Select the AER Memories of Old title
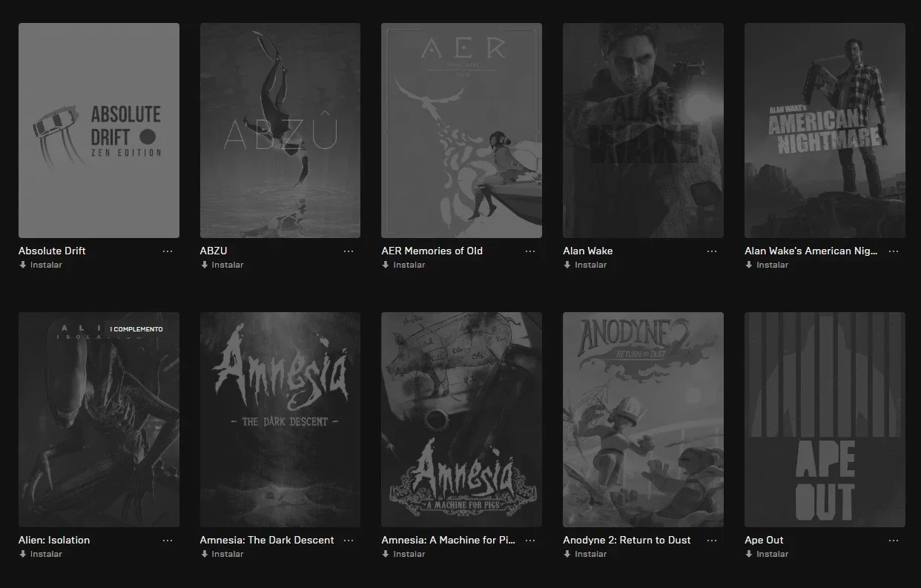This screenshot has width=921, height=588. tap(432, 251)
